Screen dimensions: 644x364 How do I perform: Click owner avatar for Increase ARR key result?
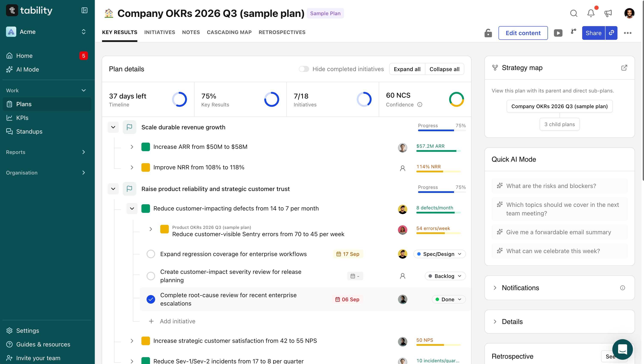(x=402, y=147)
